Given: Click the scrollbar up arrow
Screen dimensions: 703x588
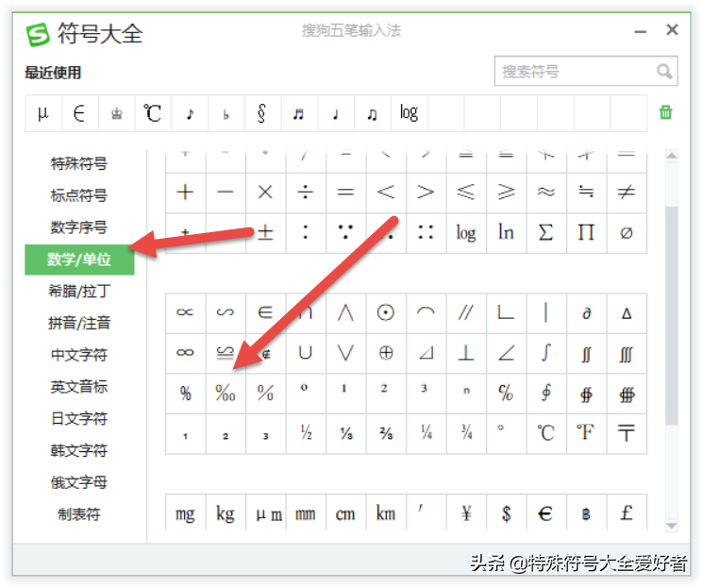Looking at the screenshot, I should point(671,155).
